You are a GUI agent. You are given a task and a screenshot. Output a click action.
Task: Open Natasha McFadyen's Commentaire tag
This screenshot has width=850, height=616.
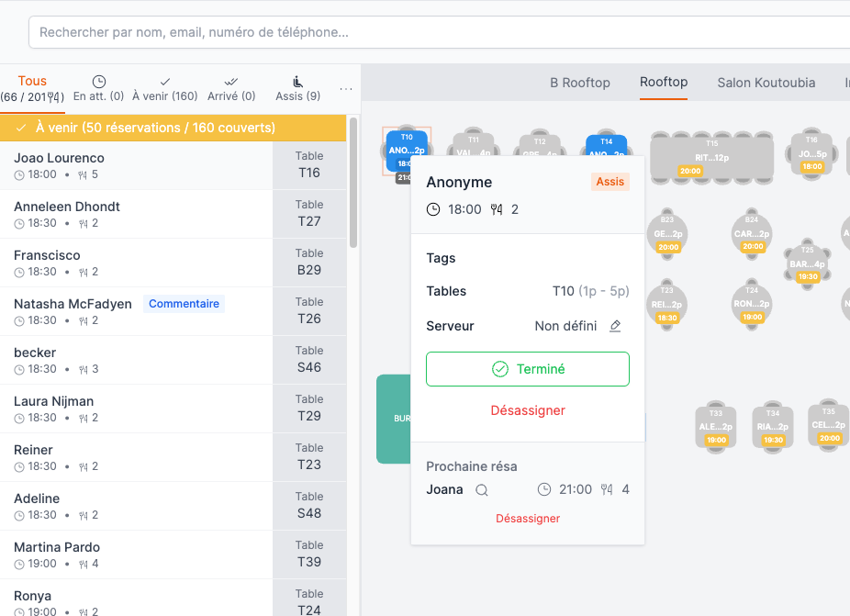pos(184,304)
